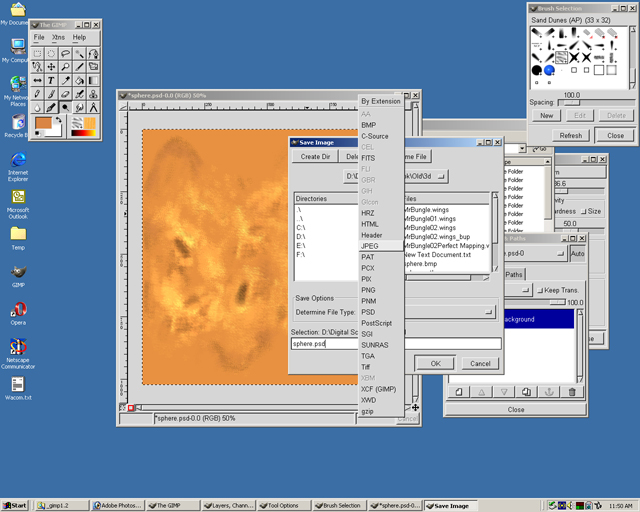The height and width of the screenshot is (512, 640).
Task: Select the Bucket Fill tool
Action: click(79, 80)
